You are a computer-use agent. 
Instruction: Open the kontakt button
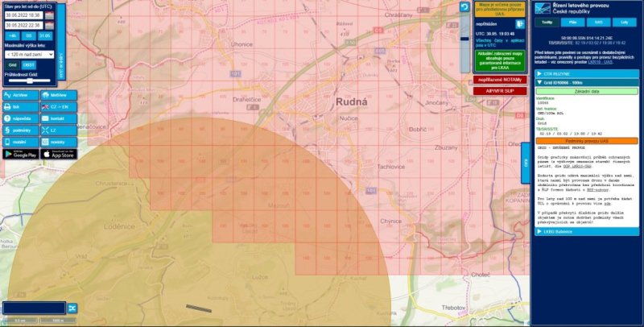[59, 118]
